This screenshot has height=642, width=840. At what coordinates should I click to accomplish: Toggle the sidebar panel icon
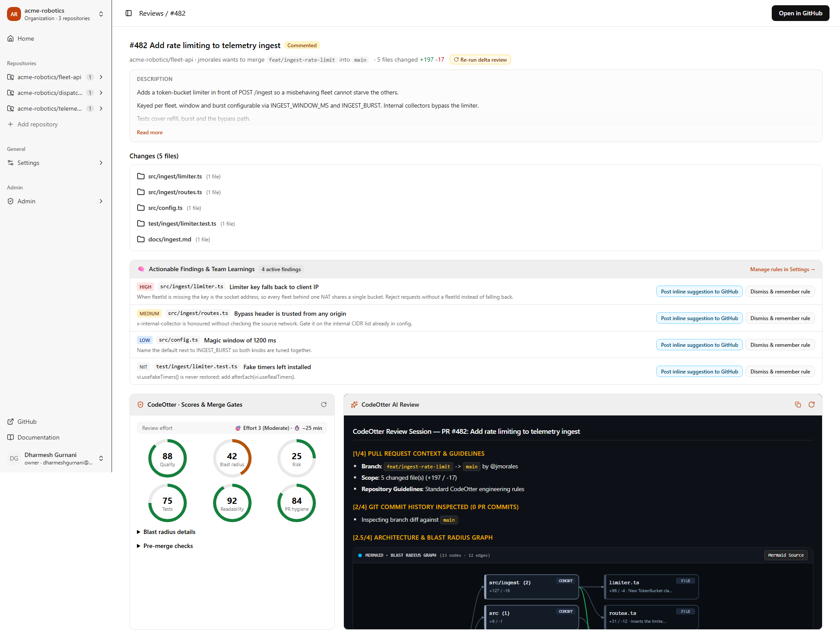[x=129, y=13]
